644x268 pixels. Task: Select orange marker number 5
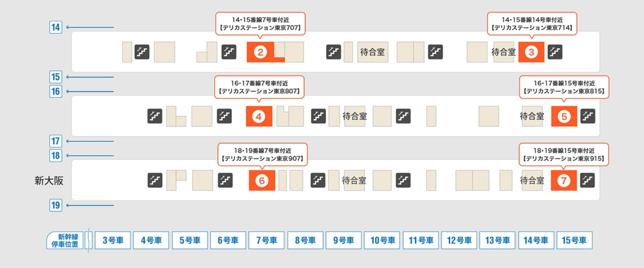[564, 116]
